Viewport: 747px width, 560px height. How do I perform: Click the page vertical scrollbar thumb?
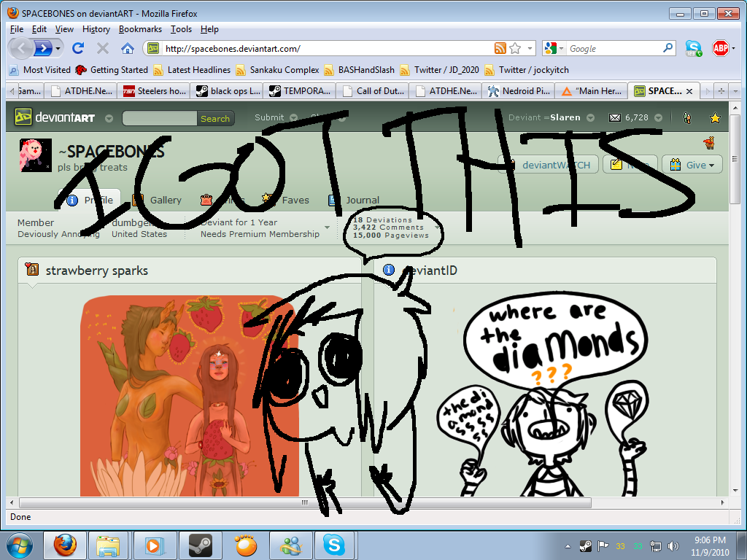click(x=734, y=160)
